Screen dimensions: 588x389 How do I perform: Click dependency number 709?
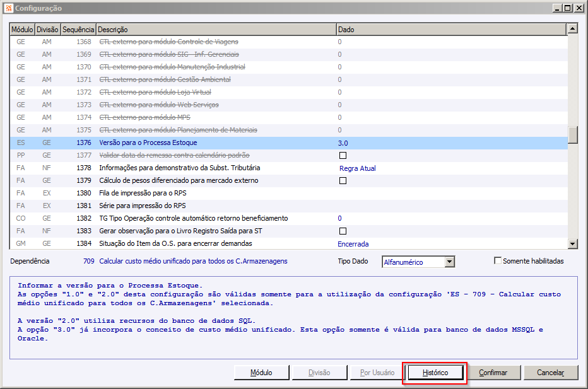coord(88,261)
